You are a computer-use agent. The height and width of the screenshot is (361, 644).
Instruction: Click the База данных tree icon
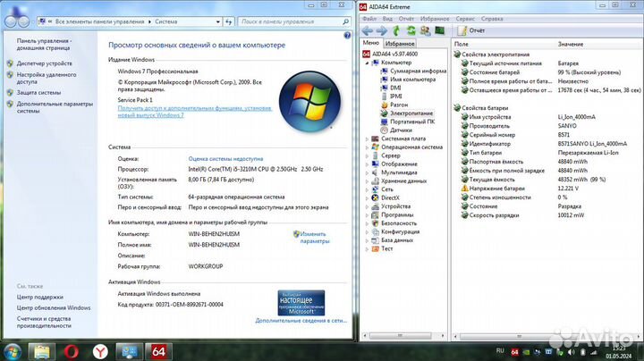click(x=375, y=240)
